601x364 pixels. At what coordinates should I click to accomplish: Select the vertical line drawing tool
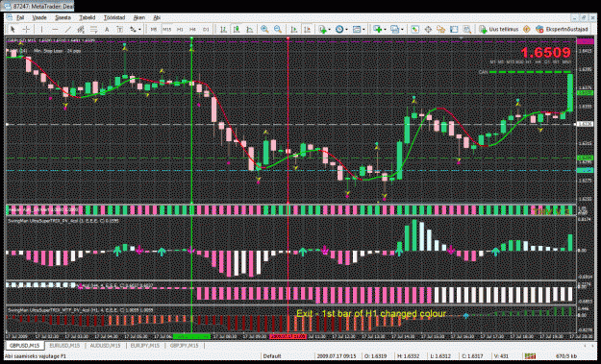point(41,29)
